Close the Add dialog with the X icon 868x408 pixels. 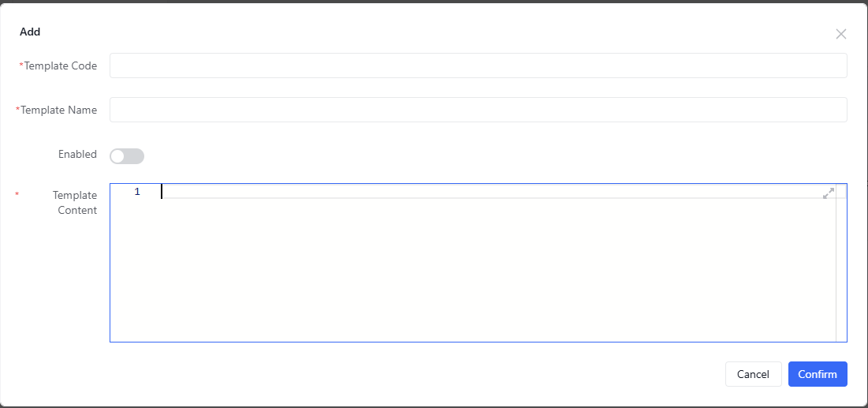point(841,34)
